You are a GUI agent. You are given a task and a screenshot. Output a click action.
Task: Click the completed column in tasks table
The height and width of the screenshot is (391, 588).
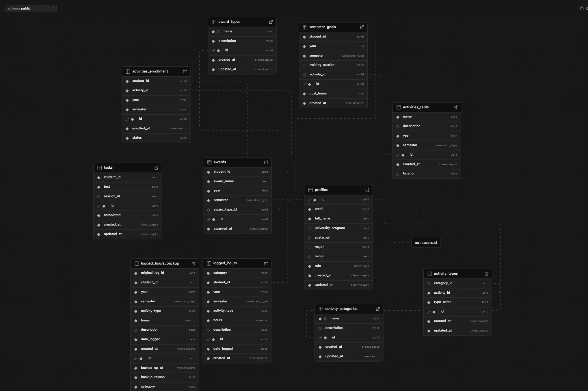point(112,215)
